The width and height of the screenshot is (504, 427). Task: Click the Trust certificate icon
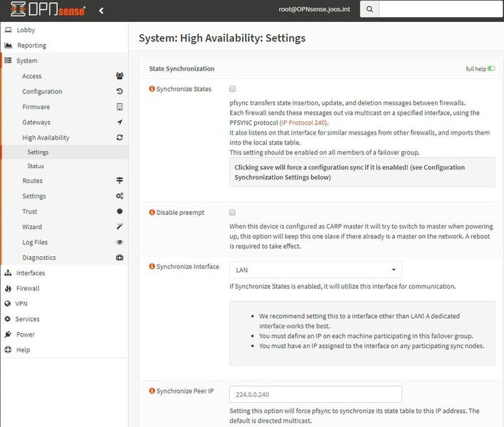pyautogui.click(x=120, y=211)
